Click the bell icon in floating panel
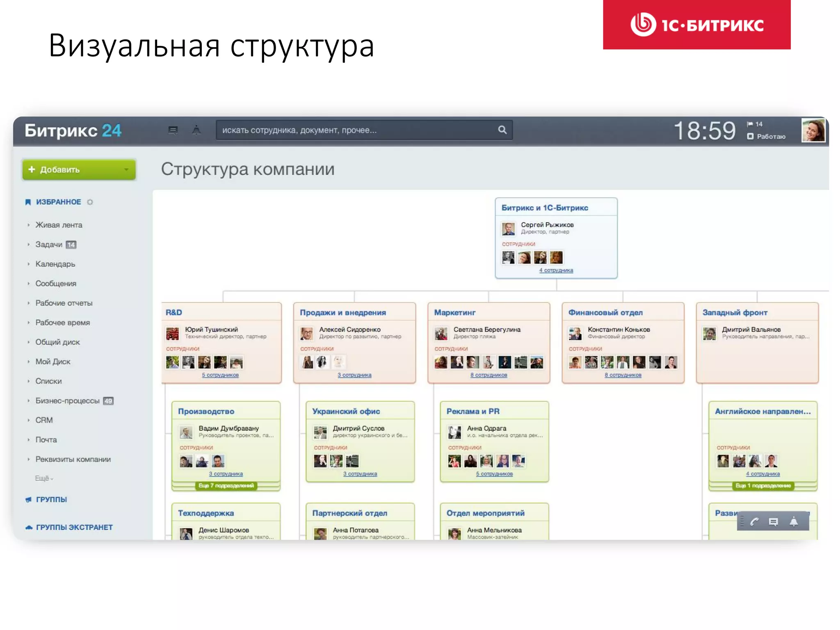This screenshot has height=630, width=840. (794, 522)
